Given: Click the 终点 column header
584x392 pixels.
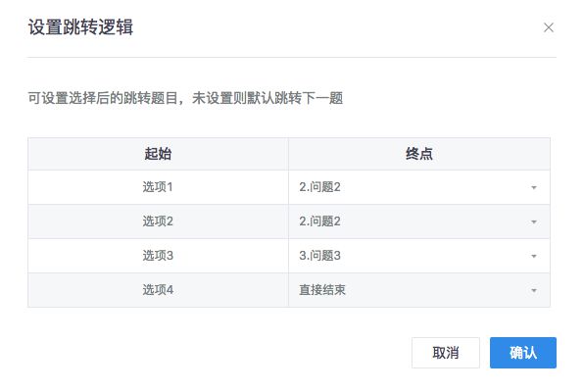Looking at the screenshot, I should click(x=419, y=154).
